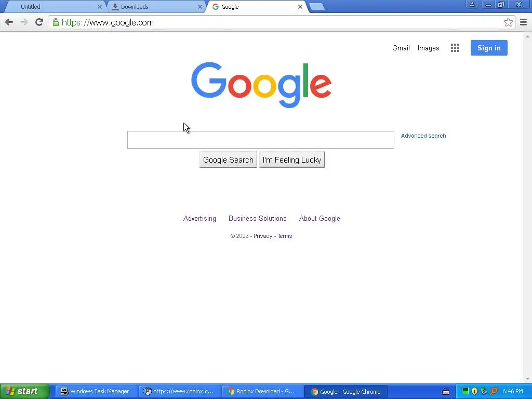
Task: Click the page scrollbar up arrow
Action: coord(528,36)
